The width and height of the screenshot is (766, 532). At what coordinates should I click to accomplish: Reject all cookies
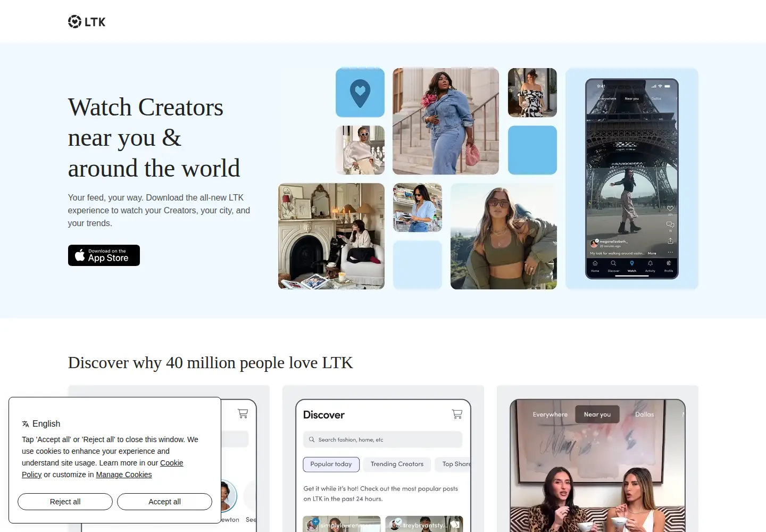[x=65, y=502]
